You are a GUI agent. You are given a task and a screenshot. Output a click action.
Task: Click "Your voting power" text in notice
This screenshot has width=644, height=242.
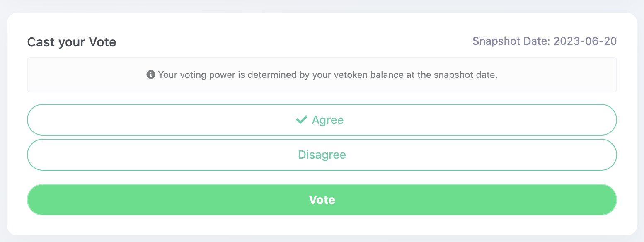click(x=189, y=75)
